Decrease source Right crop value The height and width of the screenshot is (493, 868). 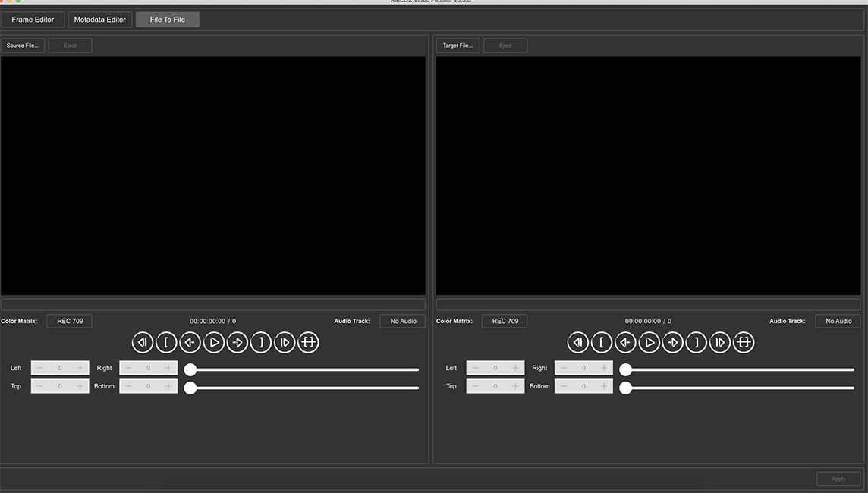[128, 368]
